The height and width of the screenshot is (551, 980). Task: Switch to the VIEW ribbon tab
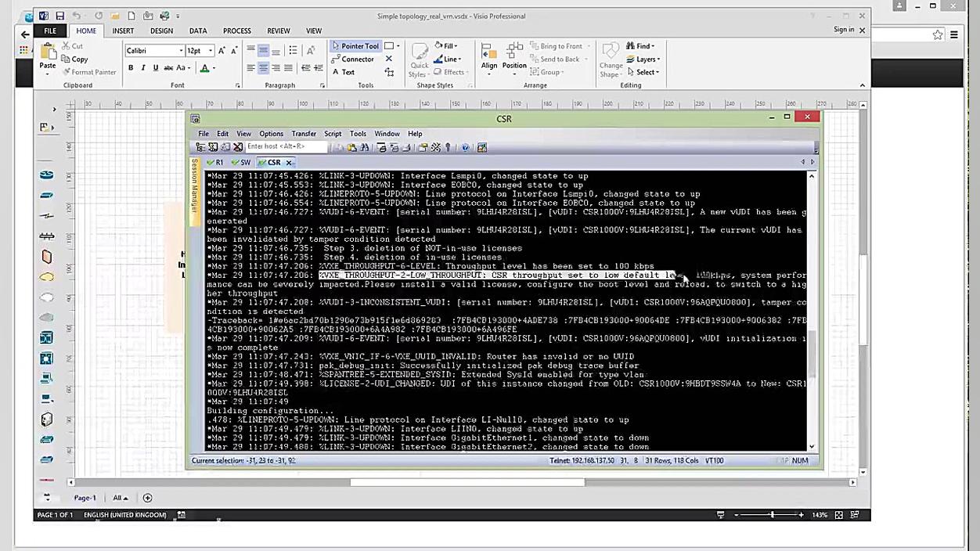tap(314, 31)
